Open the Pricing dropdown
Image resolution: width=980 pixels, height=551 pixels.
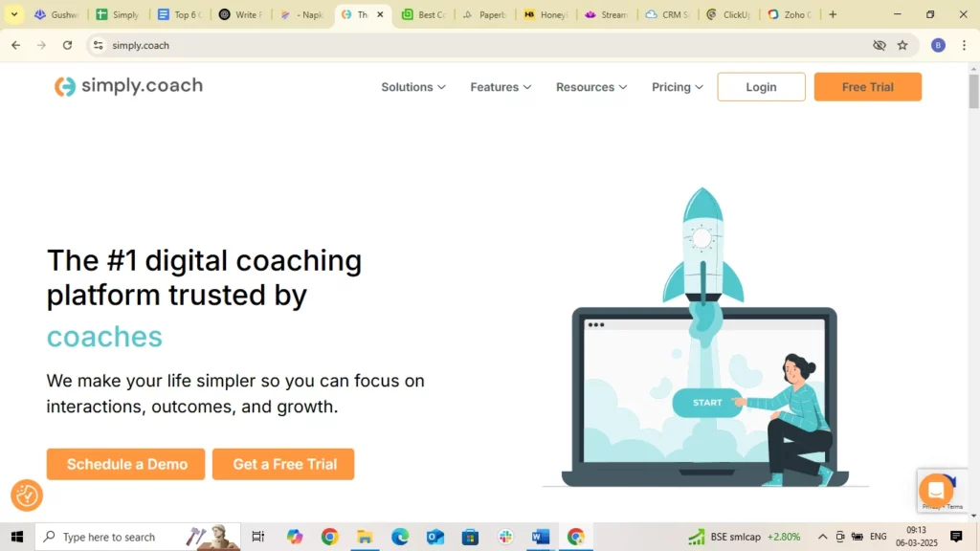[677, 87]
